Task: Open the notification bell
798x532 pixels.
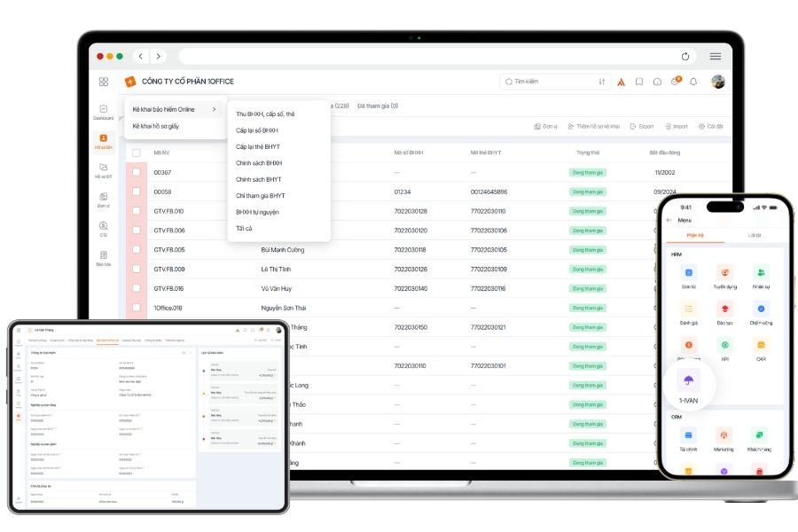Action: (693, 82)
